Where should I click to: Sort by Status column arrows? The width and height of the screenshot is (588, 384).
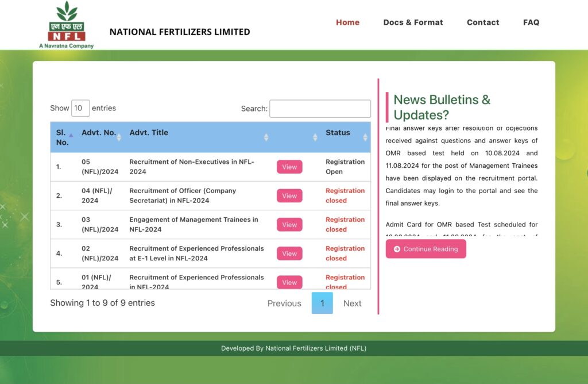(x=365, y=137)
